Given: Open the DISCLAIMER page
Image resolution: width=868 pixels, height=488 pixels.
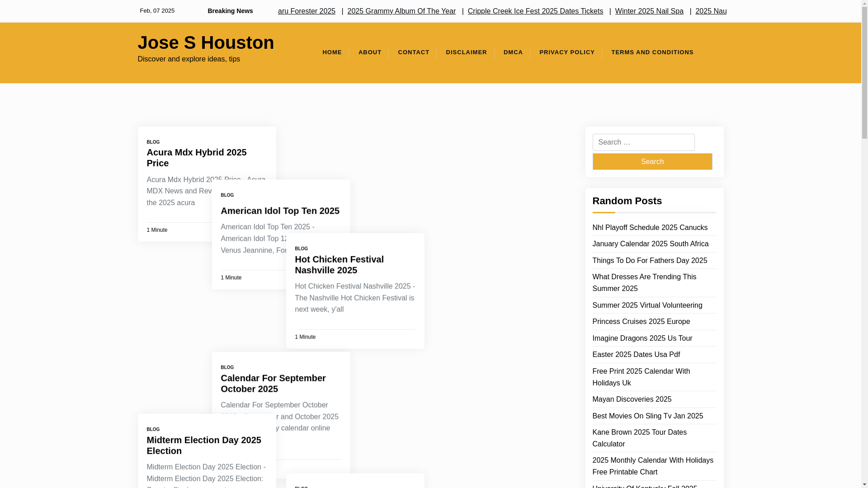Looking at the screenshot, I should pyautogui.click(x=466, y=52).
